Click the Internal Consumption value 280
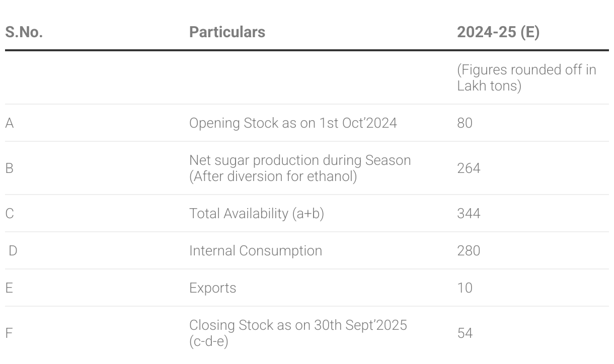 [469, 250]
